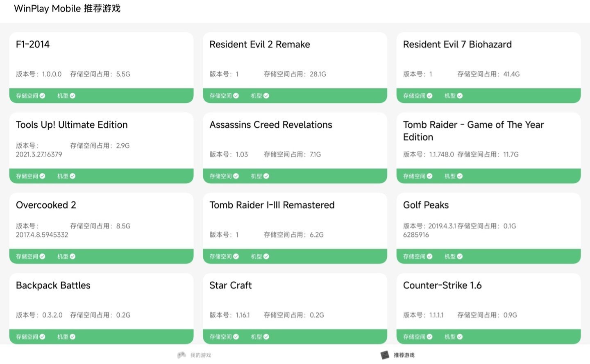Open the Backpack Battles game card

click(x=53, y=285)
